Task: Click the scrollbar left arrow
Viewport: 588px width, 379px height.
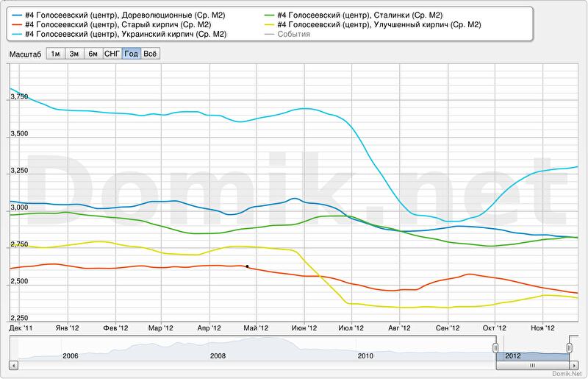Action: click(15, 364)
